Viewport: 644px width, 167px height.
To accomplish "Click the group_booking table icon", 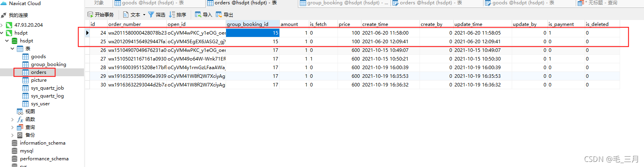I will point(26,64).
